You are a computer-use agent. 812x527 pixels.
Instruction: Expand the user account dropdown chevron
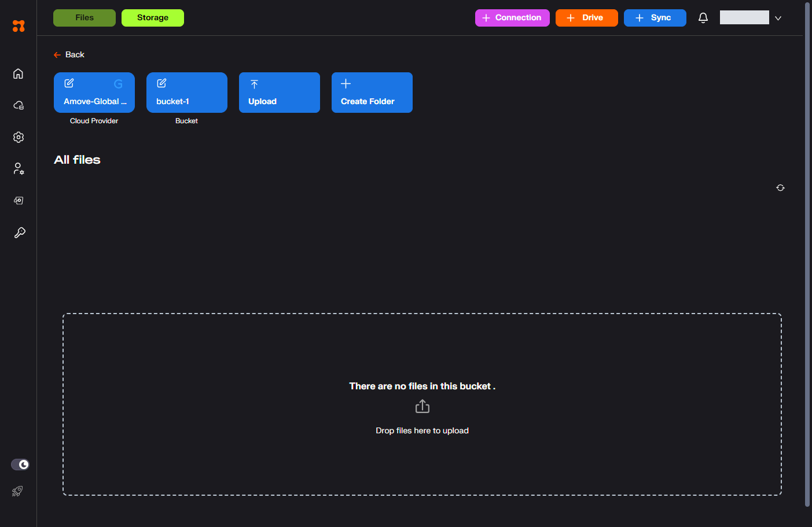pyautogui.click(x=778, y=19)
